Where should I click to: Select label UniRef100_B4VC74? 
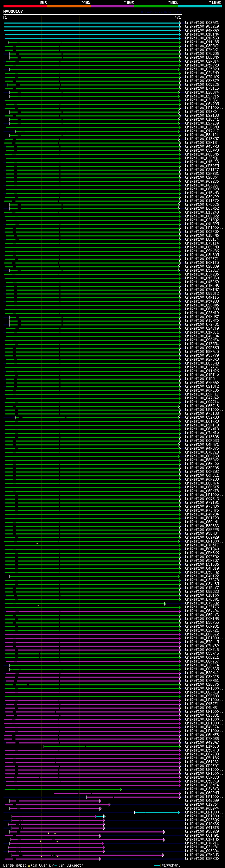[x=202, y=727]
